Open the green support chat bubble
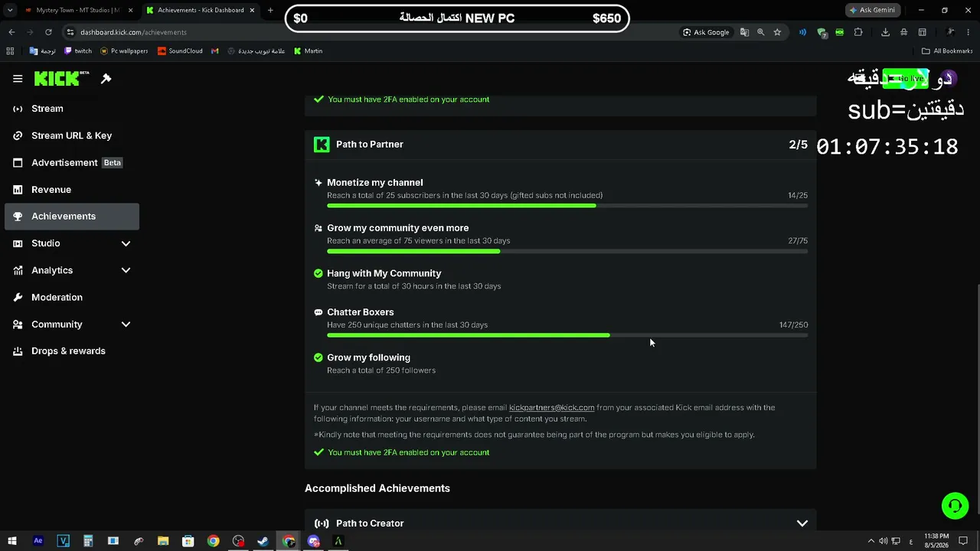The height and width of the screenshot is (551, 980). click(955, 506)
